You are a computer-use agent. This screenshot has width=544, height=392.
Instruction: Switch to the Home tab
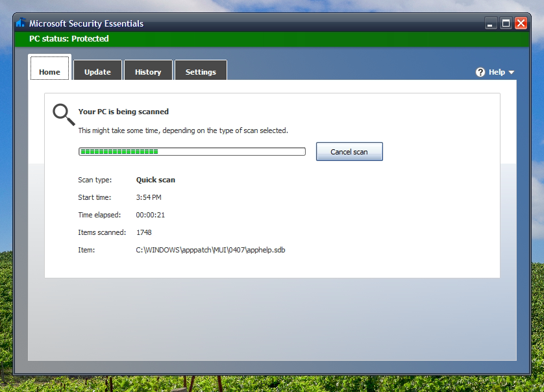pos(49,72)
